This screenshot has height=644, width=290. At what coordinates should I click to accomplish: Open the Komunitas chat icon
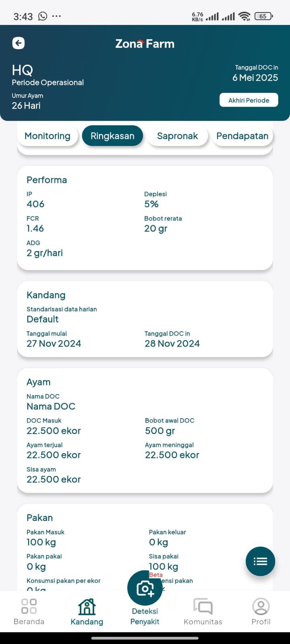(x=203, y=606)
